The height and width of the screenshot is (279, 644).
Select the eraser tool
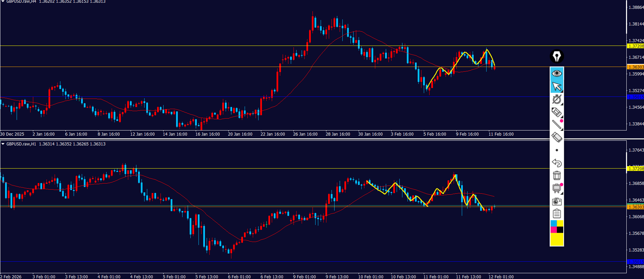[556, 137]
